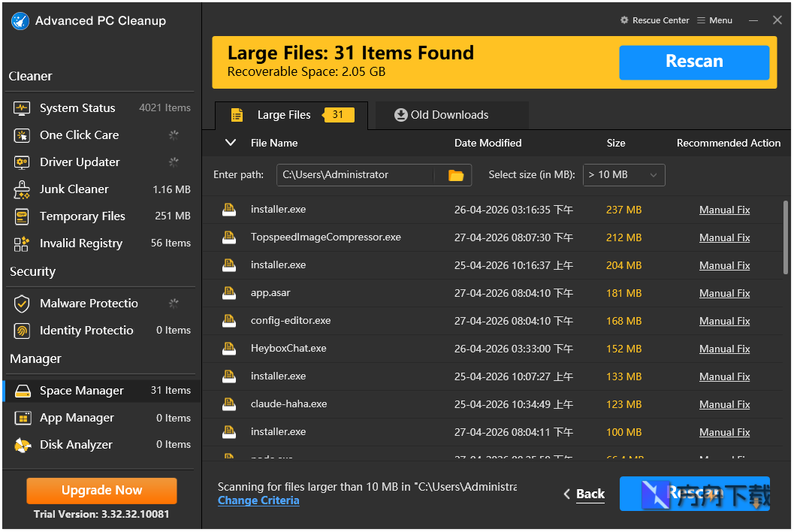Open the Malware Protection shield icon
The image size is (794, 532).
22,304
